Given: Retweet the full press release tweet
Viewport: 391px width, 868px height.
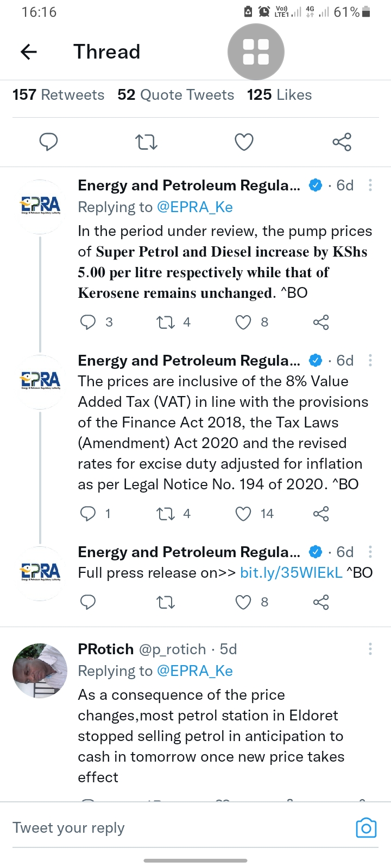Looking at the screenshot, I should [166, 602].
